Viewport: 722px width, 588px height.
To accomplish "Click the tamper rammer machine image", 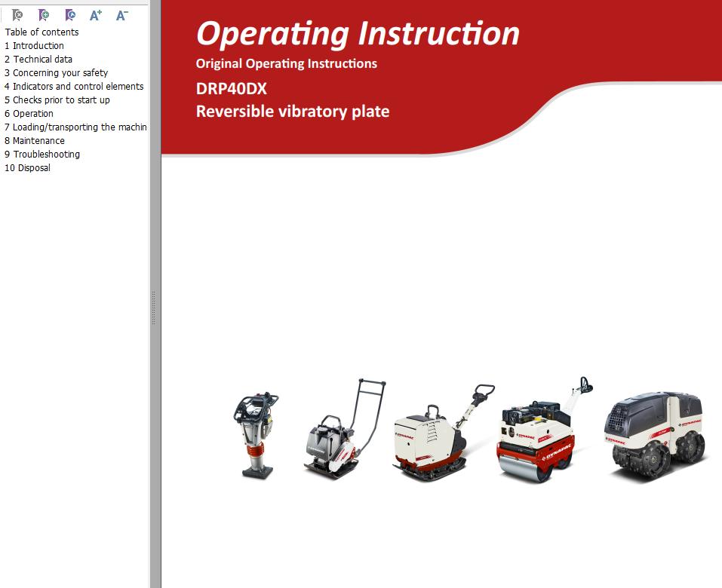I will pyautogui.click(x=256, y=436).
